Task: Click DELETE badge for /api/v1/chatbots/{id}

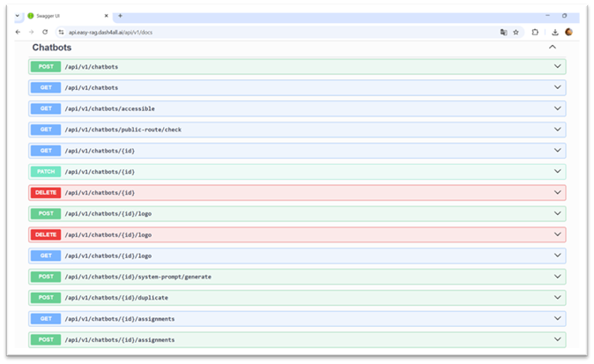Action: (46, 192)
